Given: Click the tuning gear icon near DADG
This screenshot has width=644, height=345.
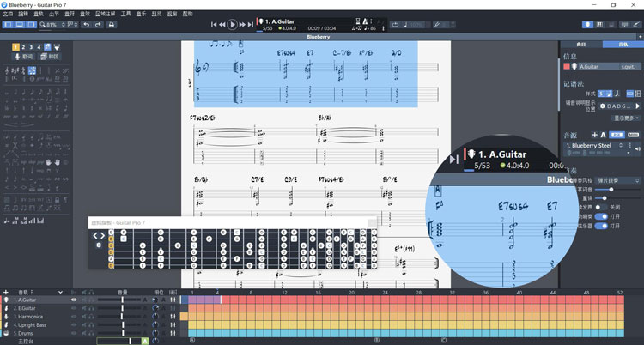Looking at the screenshot, I should pos(604,106).
